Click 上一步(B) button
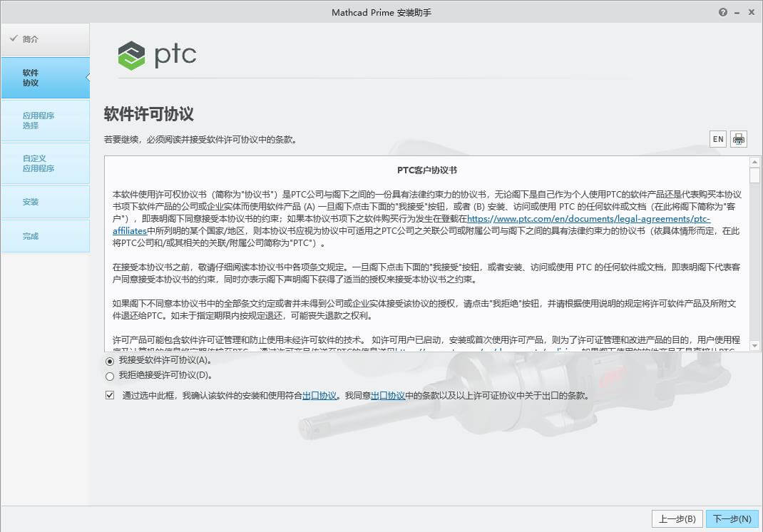 (x=677, y=519)
